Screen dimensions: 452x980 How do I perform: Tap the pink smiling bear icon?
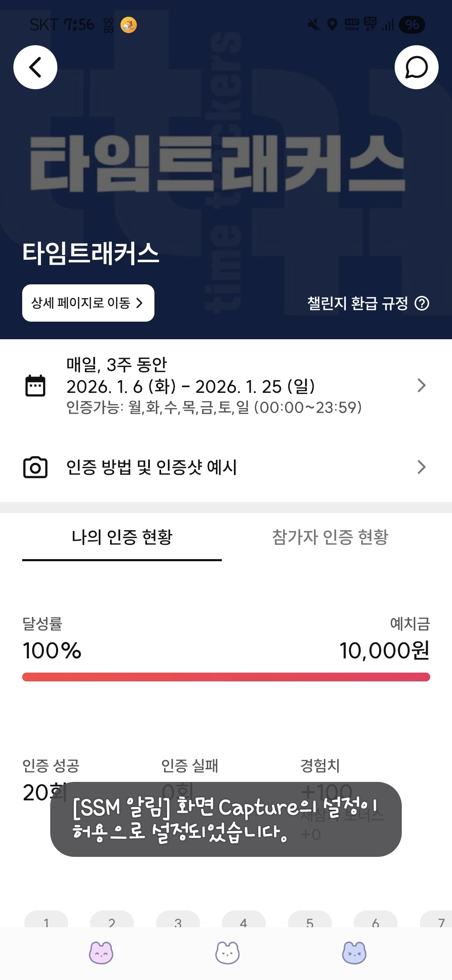click(x=101, y=953)
